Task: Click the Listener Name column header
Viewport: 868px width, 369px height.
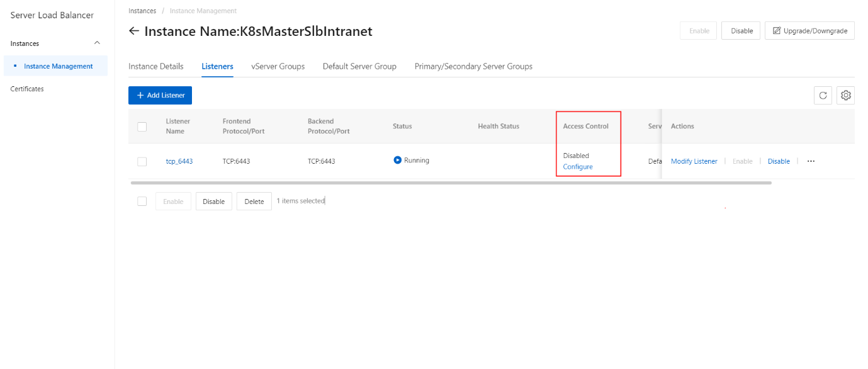Action: [178, 126]
